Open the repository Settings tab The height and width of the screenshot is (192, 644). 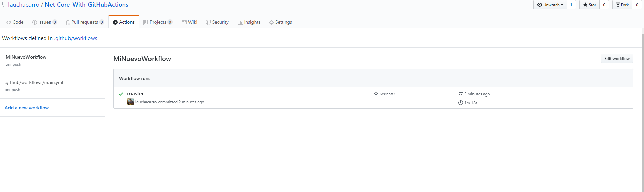point(281,22)
